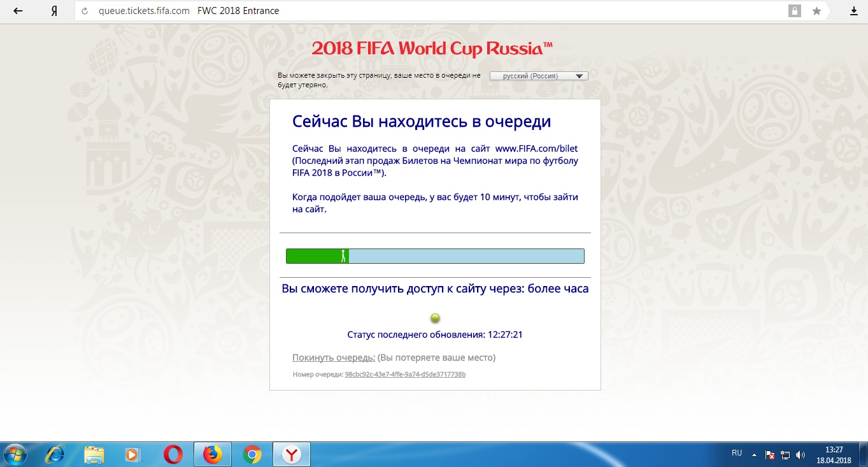Click the Покинуть очередь link
Image resolution: width=868 pixels, height=467 pixels.
[x=333, y=357]
